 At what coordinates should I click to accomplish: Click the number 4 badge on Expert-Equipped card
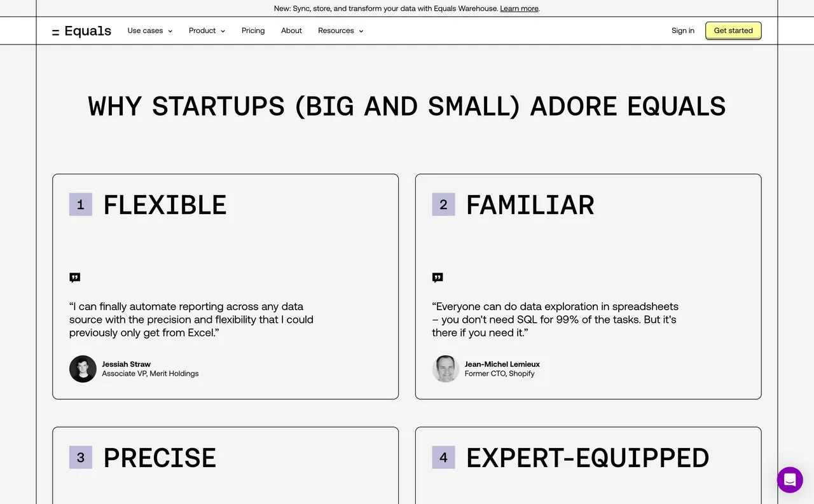point(443,457)
